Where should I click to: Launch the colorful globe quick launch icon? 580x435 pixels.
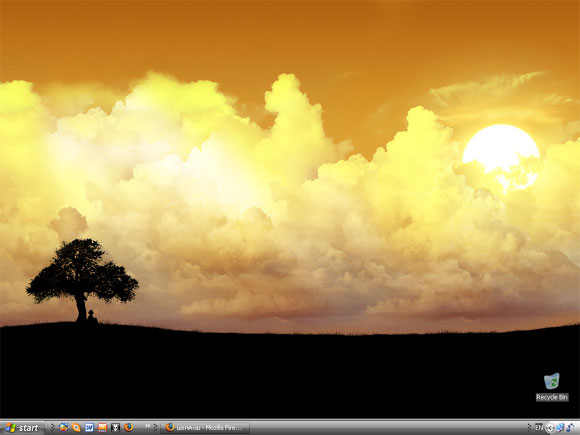tap(64, 427)
